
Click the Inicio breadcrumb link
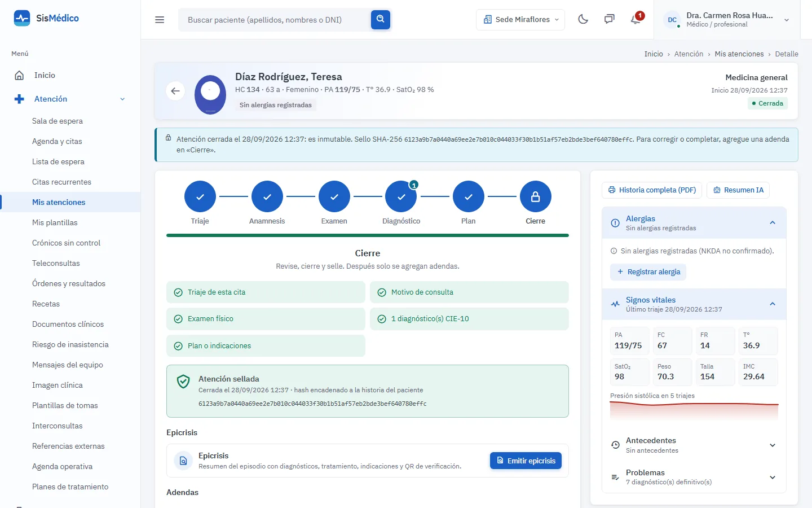tap(654, 54)
